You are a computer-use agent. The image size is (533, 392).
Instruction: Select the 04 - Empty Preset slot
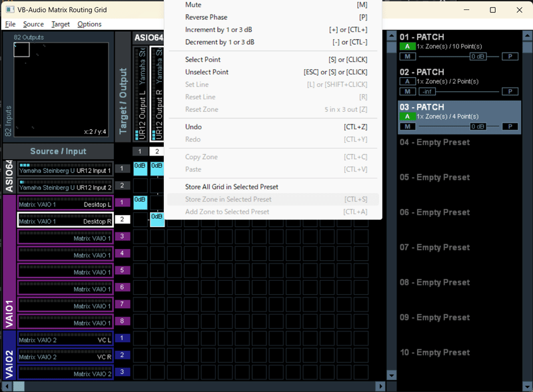[435, 142]
